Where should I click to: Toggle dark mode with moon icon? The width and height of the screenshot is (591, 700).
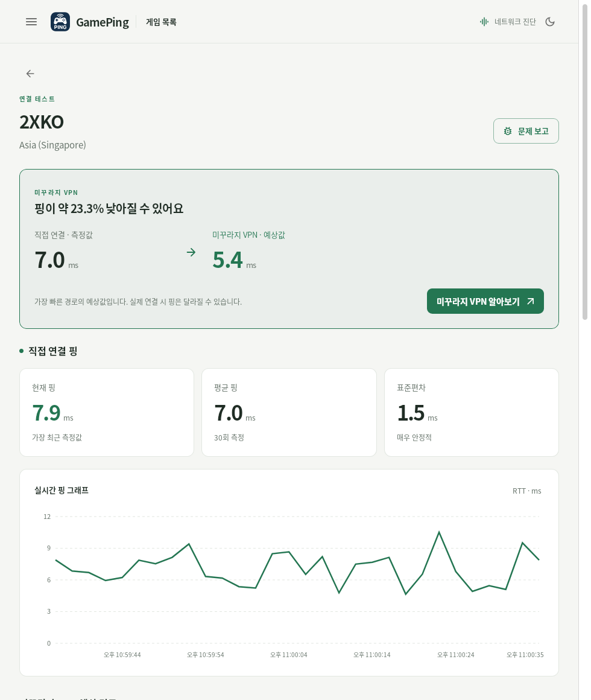click(550, 22)
